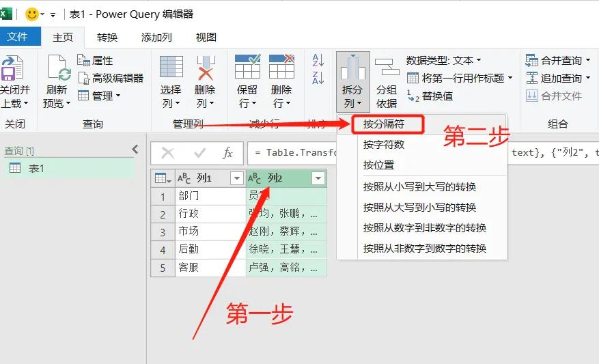Viewport: 599px width, 364px height.
Task: Confirm formula with the checkmark icon
Action: click(x=200, y=153)
